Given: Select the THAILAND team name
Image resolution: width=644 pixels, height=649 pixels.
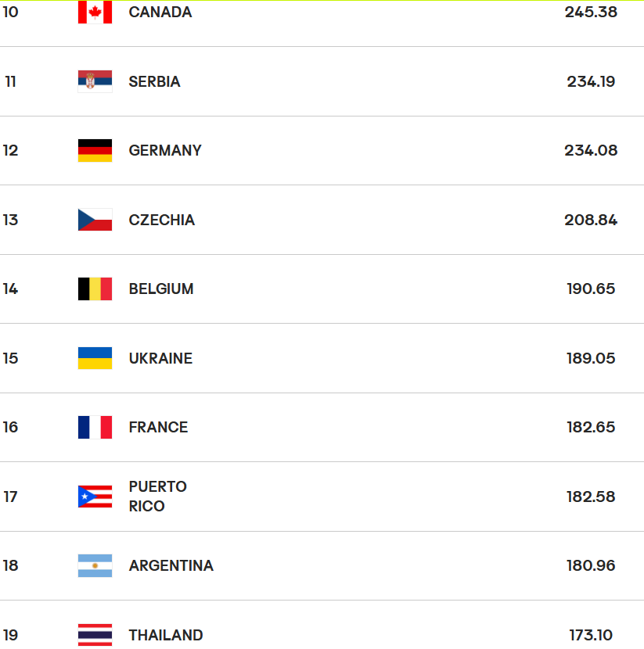Looking at the screenshot, I should (166, 635).
